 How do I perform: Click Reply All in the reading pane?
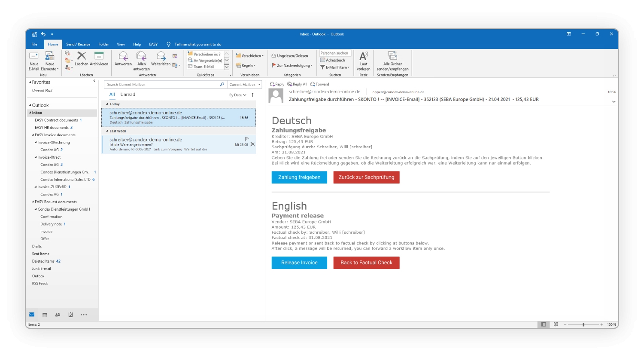point(298,84)
